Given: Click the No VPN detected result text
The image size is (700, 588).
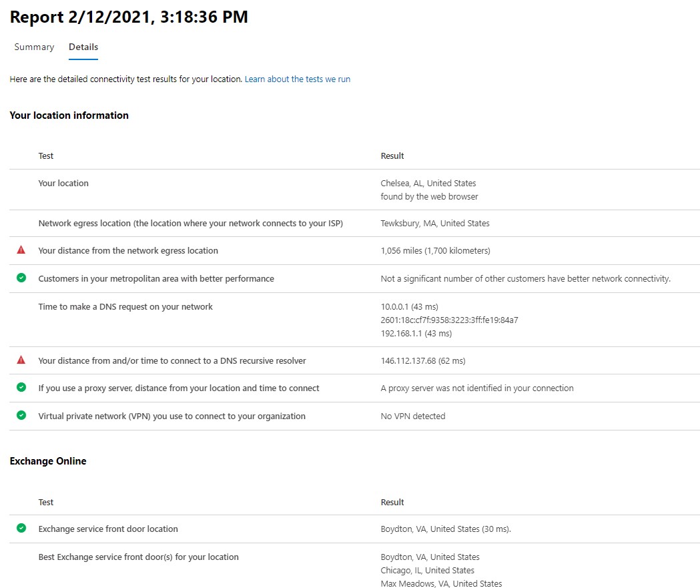Looking at the screenshot, I should (x=413, y=416).
